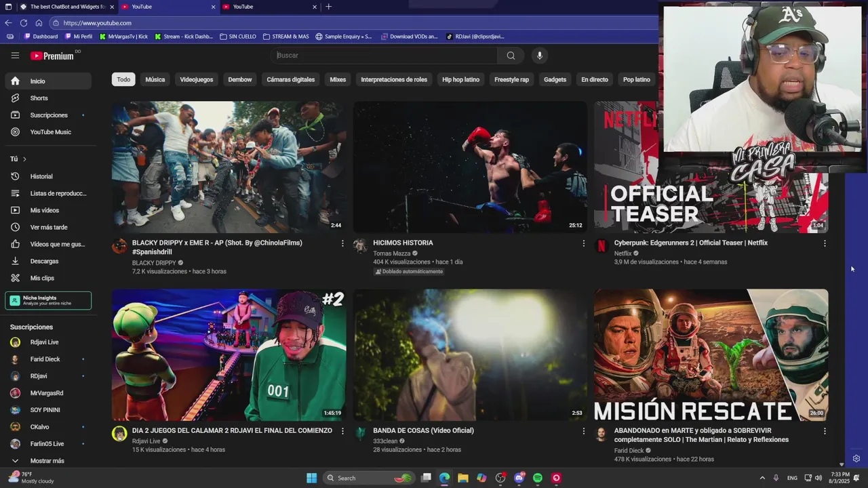Select the Hip hop latino chip
Image resolution: width=868 pixels, height=488 pixels.
tap(461, 80)
